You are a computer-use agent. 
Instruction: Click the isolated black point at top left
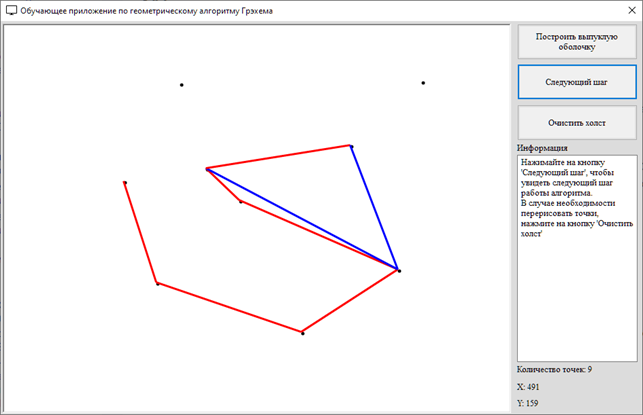(x=182, y=85)
